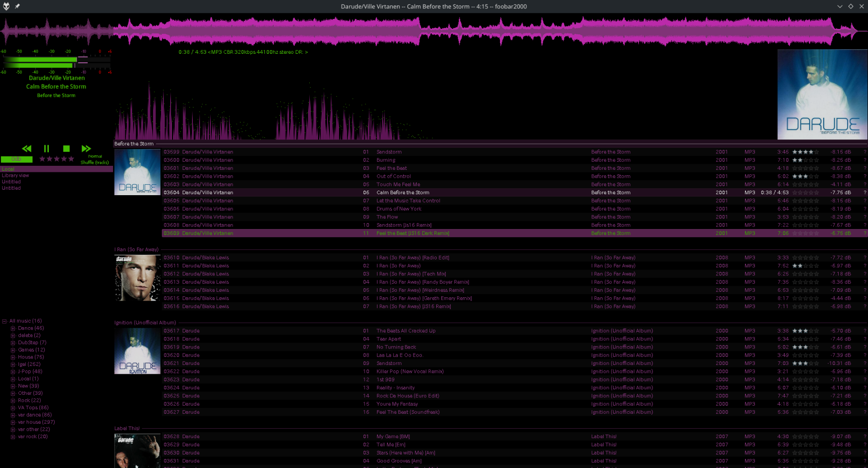The width and height of the screenshot is (868, 468).
Task: Click the green peak level meter
Action: tap(56, 62)
